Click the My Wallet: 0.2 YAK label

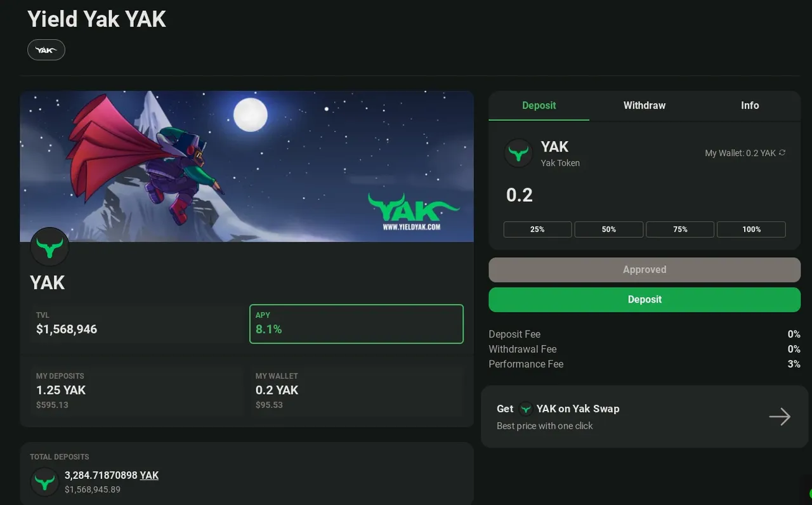pos(740,153)
